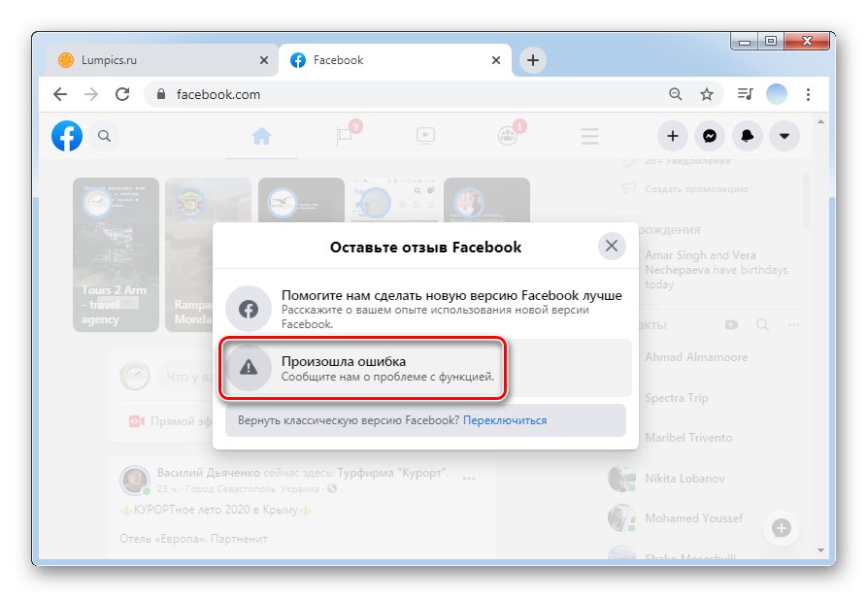Click the browser scrollbar up arrow
Viewport: 868px width, 598px height.
coord(821,121)
